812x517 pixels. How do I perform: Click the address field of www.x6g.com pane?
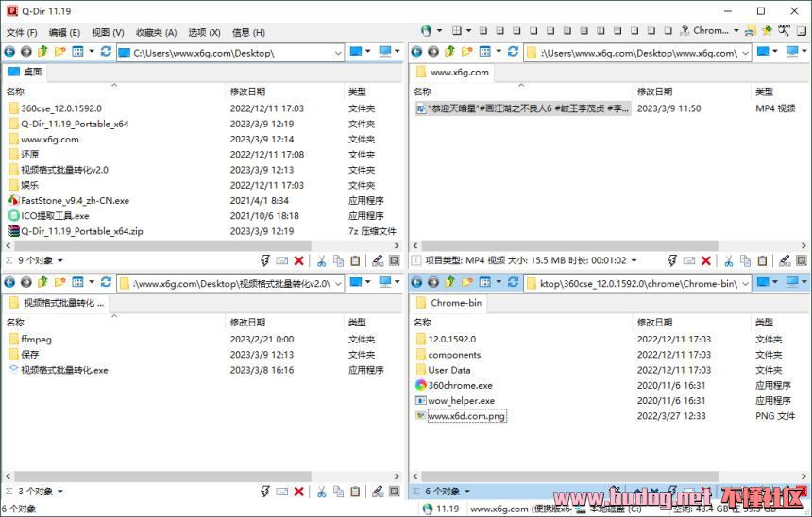tap(637, 53)
